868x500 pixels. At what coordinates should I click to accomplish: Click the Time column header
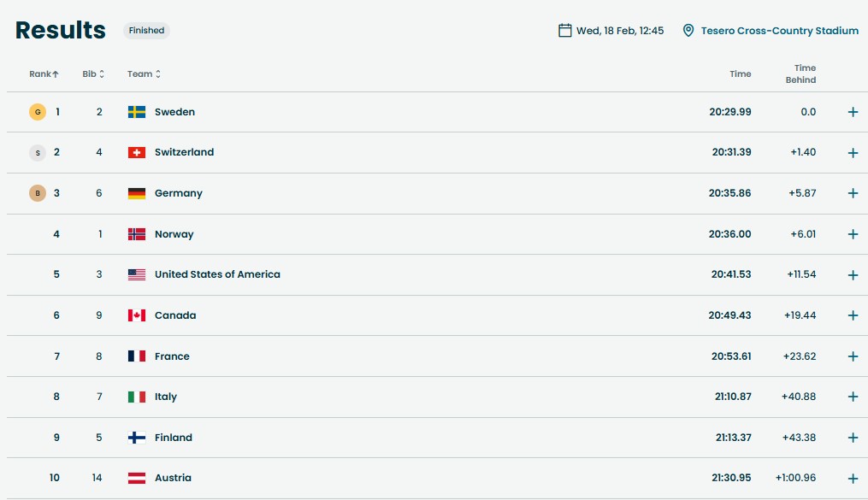(x=740, y=74)
